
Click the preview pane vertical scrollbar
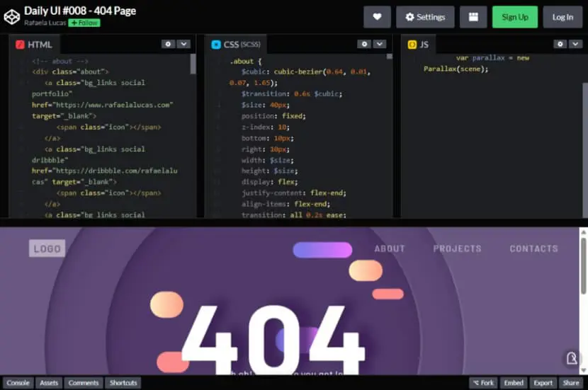(x=584, y=266)
